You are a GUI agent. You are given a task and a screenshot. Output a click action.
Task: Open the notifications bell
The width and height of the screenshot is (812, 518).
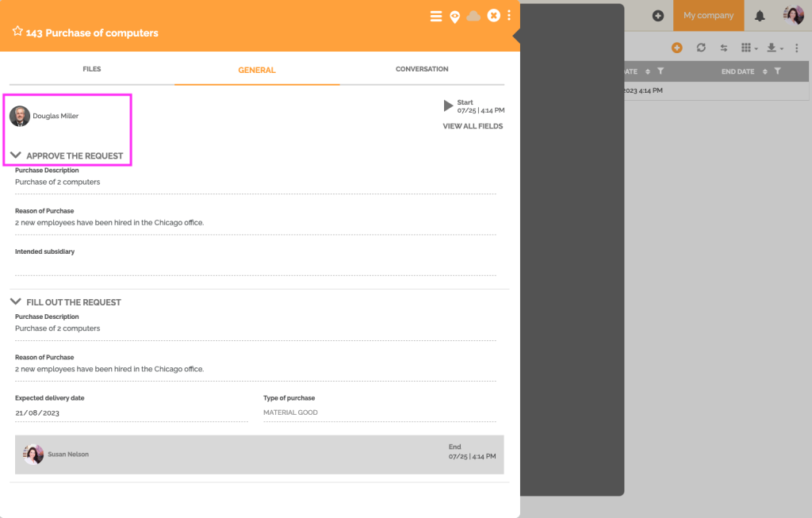click(760, 14)
